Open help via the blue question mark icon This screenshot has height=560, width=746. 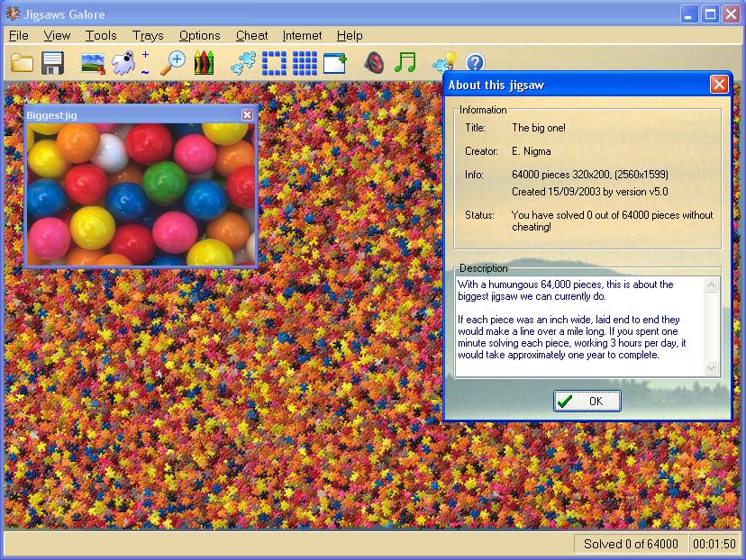coord(475,62)
